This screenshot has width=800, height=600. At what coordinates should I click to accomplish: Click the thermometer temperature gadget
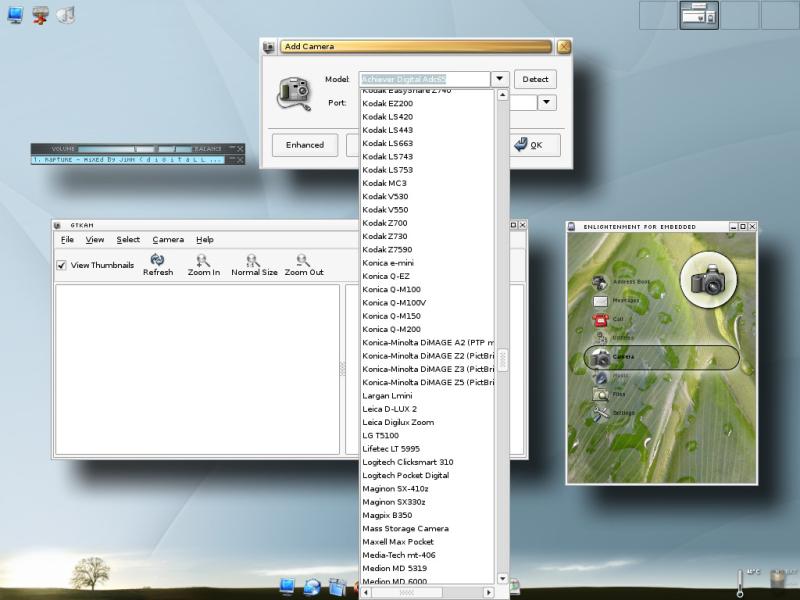[740, 583]
